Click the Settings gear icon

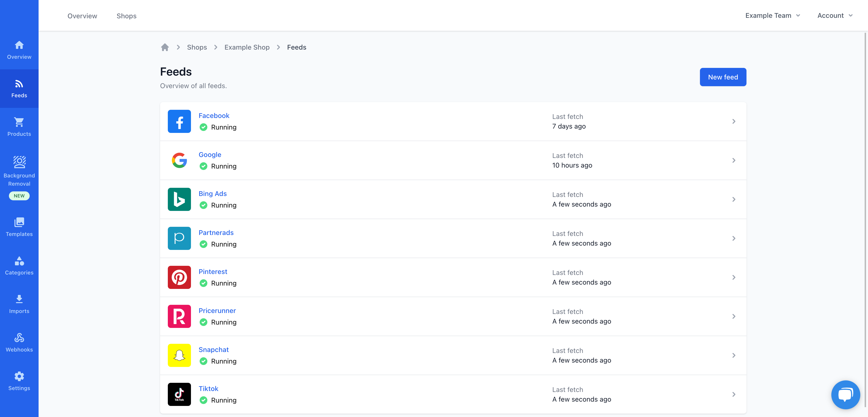click(x=19, y=376)
